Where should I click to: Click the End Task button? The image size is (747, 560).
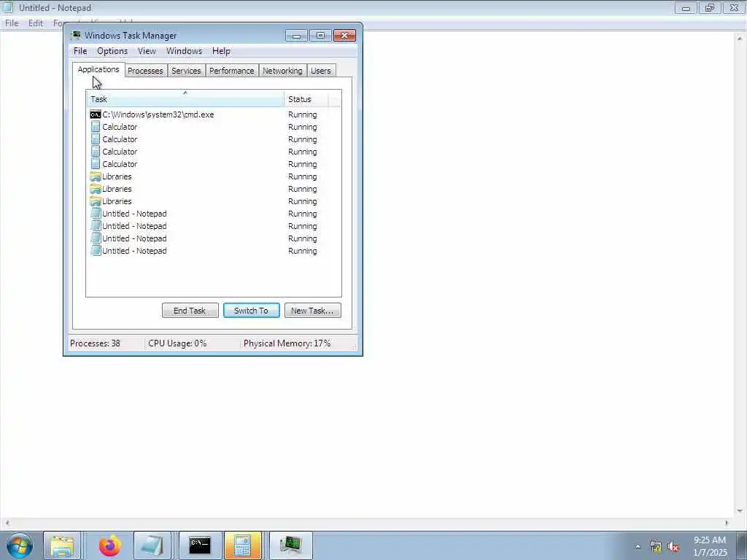point(190,311)
